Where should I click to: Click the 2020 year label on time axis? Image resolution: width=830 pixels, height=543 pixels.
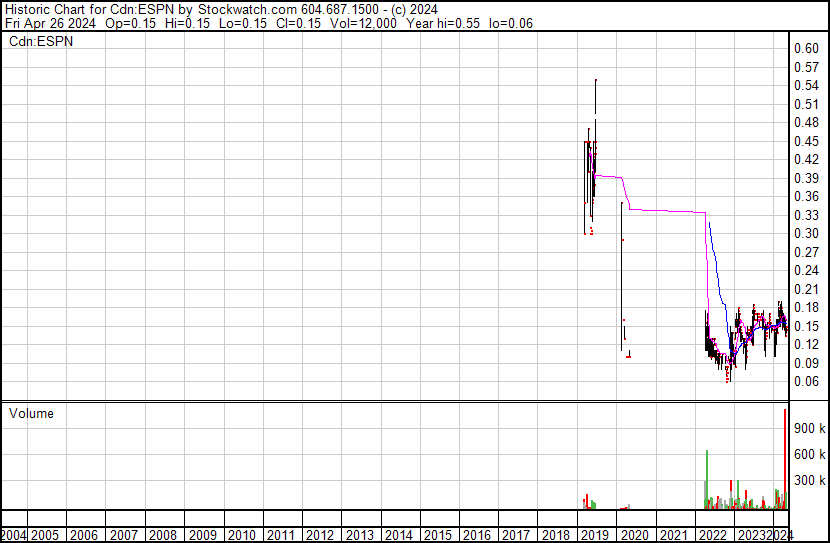634,535
